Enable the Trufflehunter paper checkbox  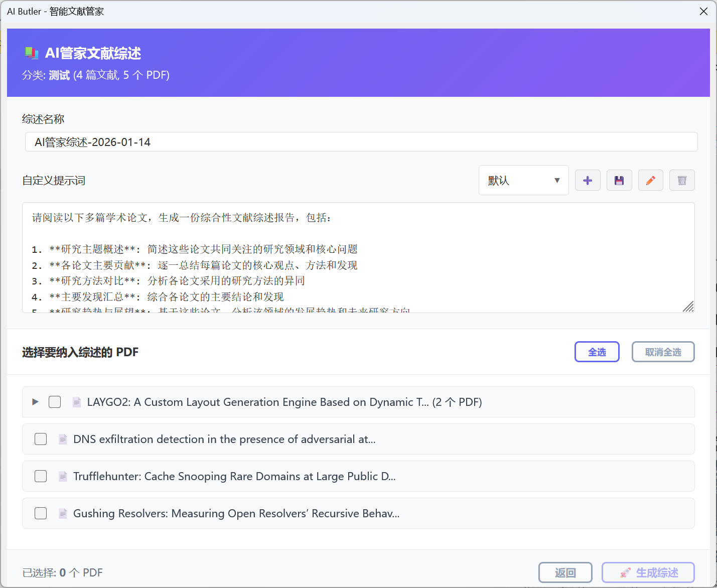pyautogui.click(x=40, y=476)
